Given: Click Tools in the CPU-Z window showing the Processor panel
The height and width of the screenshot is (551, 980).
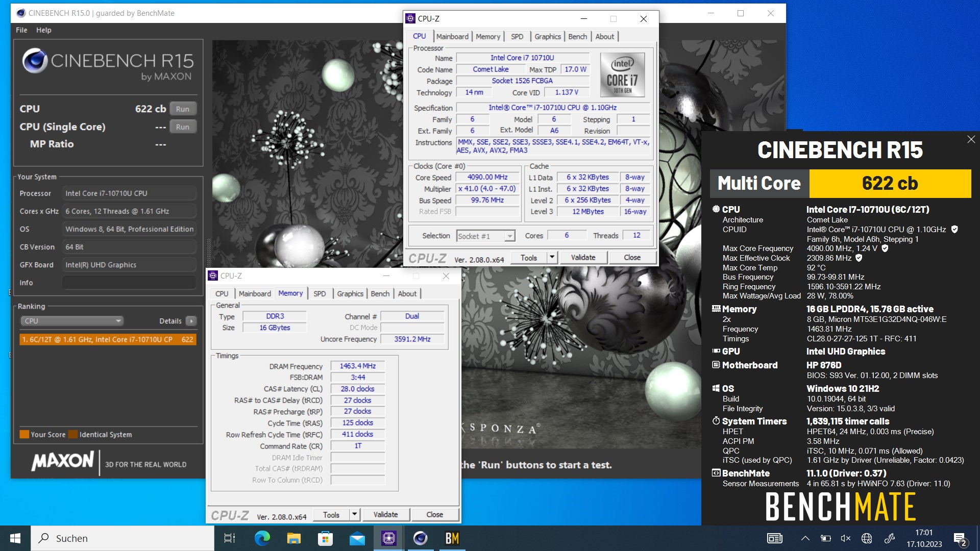Looking at the screenshot, I should click(x=529, y=258).
